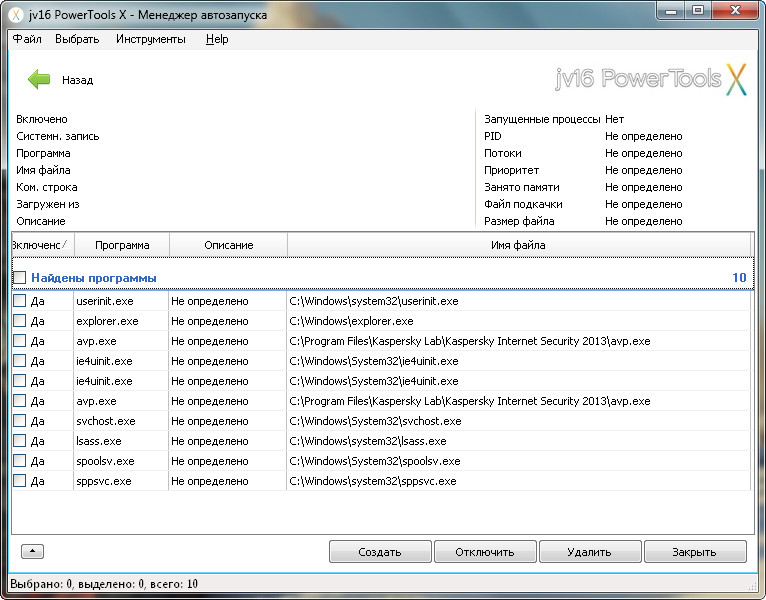Sort by the Включено column header

[43, 245]
